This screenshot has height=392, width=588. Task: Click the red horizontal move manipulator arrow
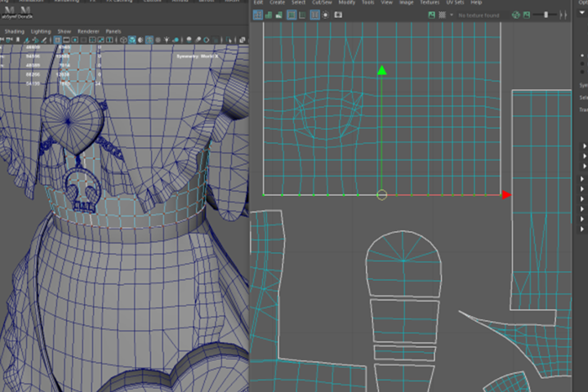[506, 194]
